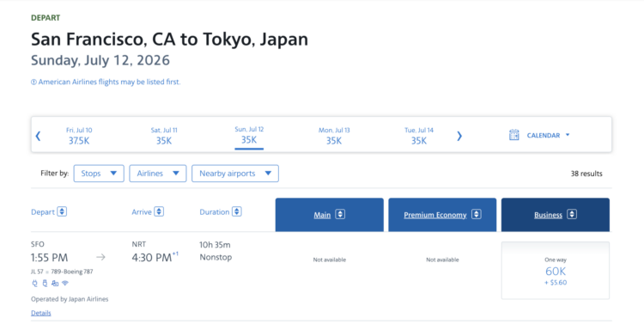Click the 'Nonstop' text
Image resolution: width=644 pixels, height=324 pixels.
click(x=216, y=257)
